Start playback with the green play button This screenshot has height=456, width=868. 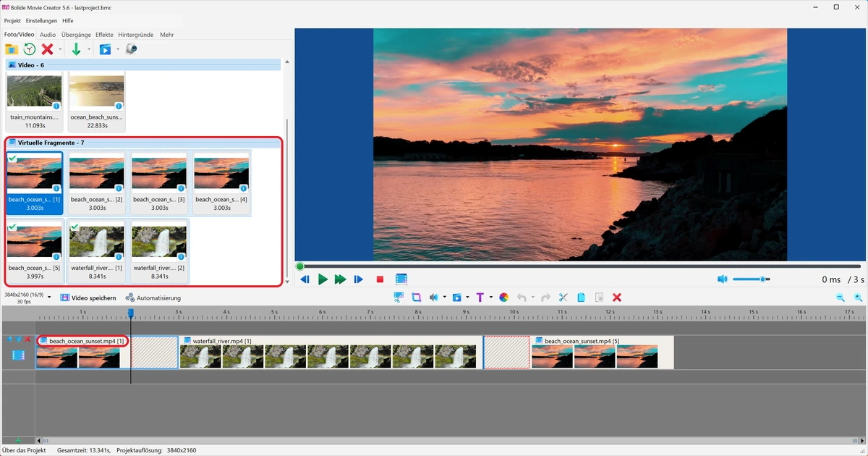[x=323, y=279]
